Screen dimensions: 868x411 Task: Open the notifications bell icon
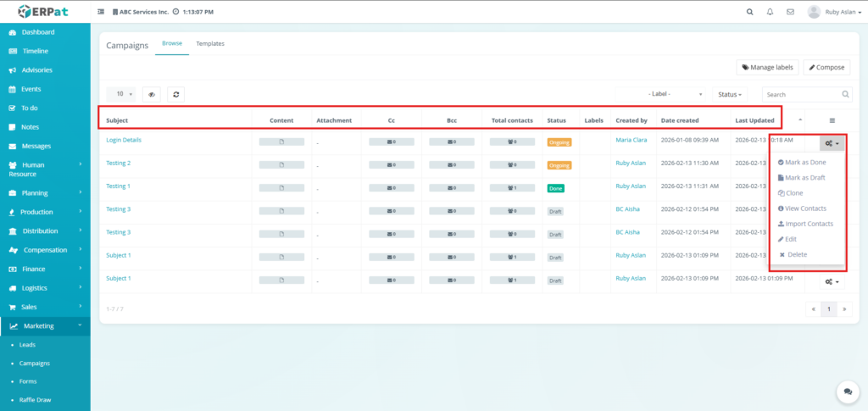(x=770, y=13)
